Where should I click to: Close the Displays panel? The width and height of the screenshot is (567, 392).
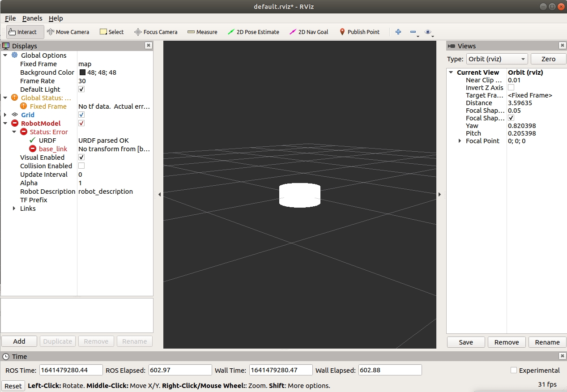[x=149, y=46]
